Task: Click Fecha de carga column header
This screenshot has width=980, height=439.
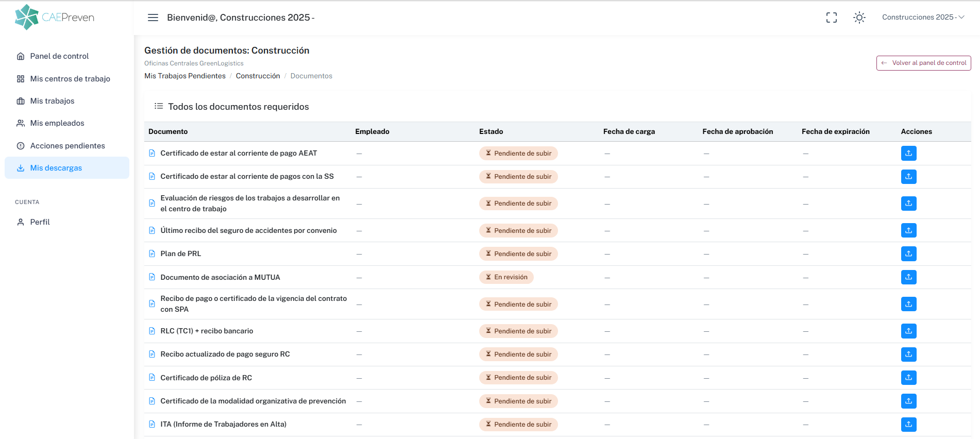Action: click(x=629, y=131)
